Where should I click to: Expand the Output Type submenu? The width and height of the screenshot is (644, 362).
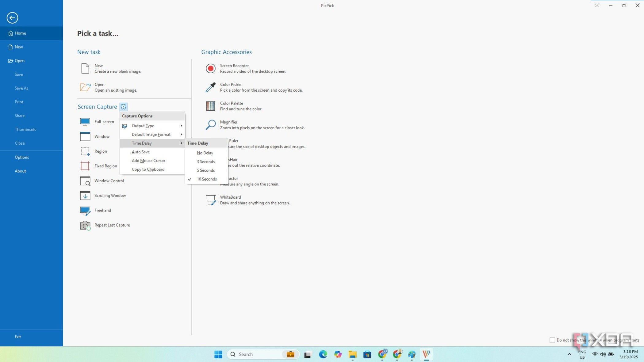(x=143, y=126)
